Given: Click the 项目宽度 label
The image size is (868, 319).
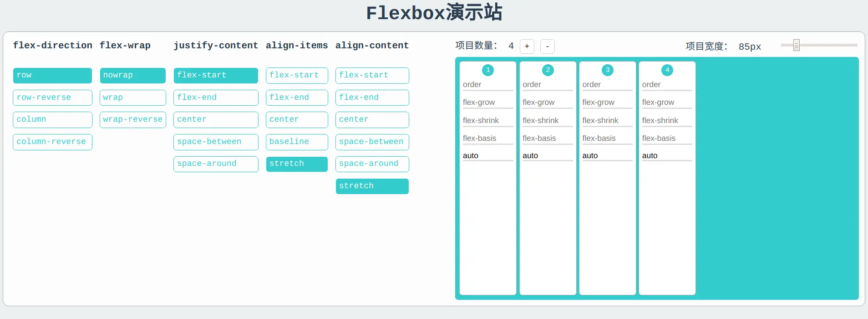Looking at the screenshot, I should [707, 46].
